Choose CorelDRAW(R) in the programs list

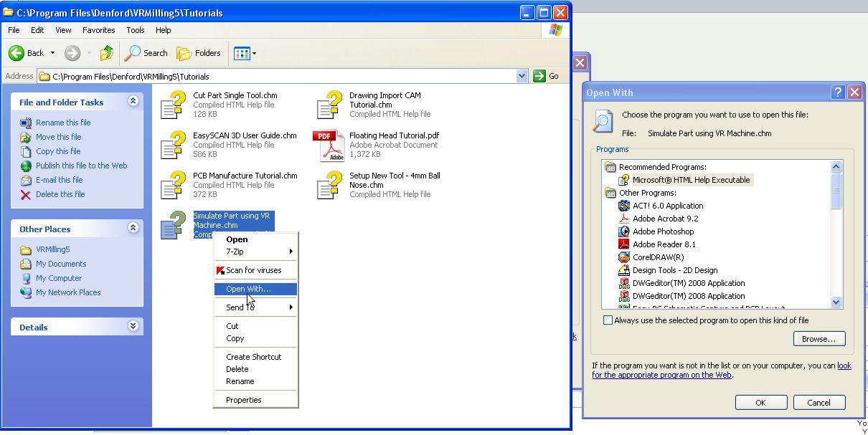(x=658, y=257)
